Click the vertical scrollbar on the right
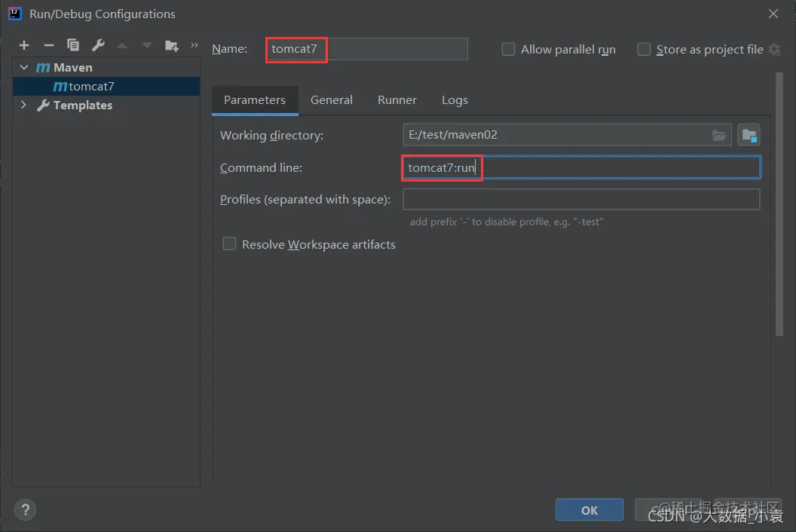Viewport: 796px width, 532px height. click(x=779, y=204)
